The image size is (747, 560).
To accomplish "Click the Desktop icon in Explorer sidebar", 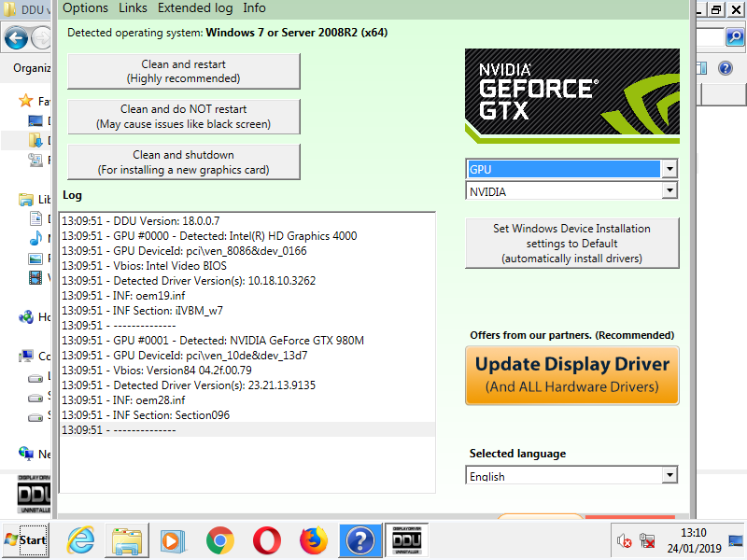I will click(x=35, y=120).
